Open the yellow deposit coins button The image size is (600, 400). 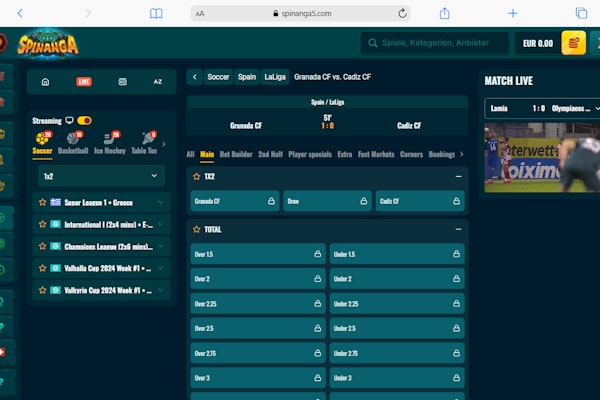pyautogui.click(x=573, y=43)
